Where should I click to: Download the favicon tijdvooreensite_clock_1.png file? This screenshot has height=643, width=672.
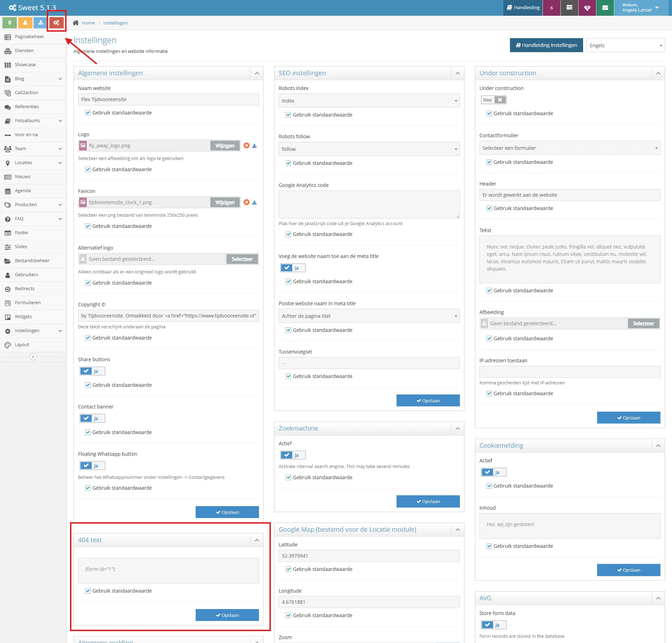pyautogui.click(x=254, y=202)
